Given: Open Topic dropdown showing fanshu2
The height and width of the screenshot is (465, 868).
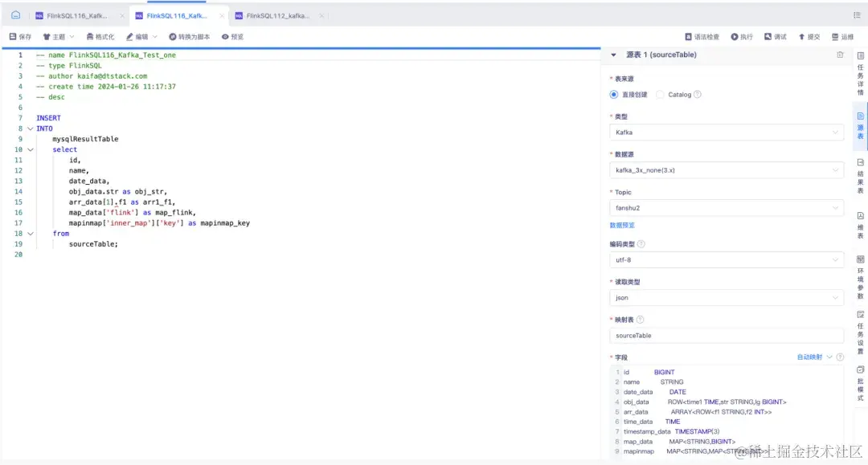Looking at the screenshot, I should tap(727, 208).
